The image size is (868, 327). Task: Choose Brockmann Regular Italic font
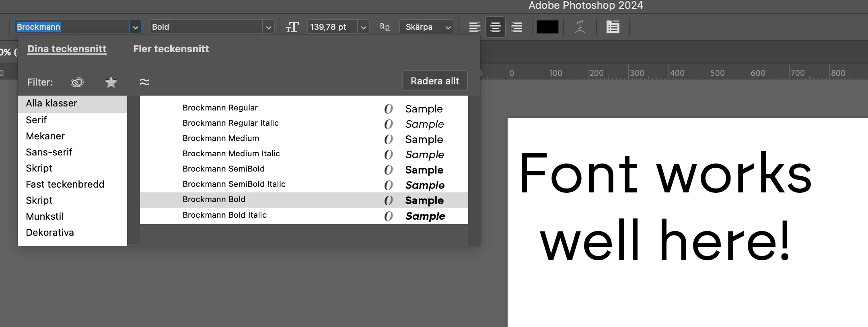pyautogui.click(x=304, y=123)
